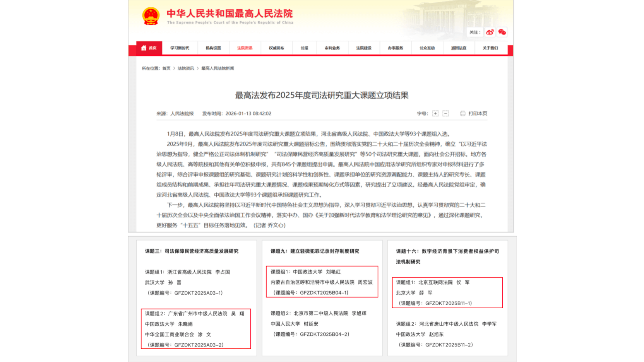
Task: Click the font size decrease icon
Action: (445, 113)
